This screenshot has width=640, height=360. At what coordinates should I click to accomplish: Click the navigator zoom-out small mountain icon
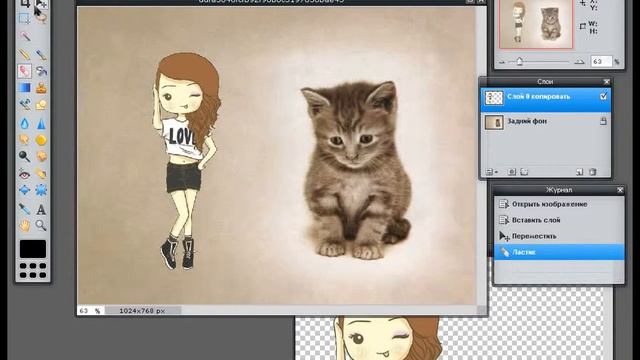tap(502, 62)
